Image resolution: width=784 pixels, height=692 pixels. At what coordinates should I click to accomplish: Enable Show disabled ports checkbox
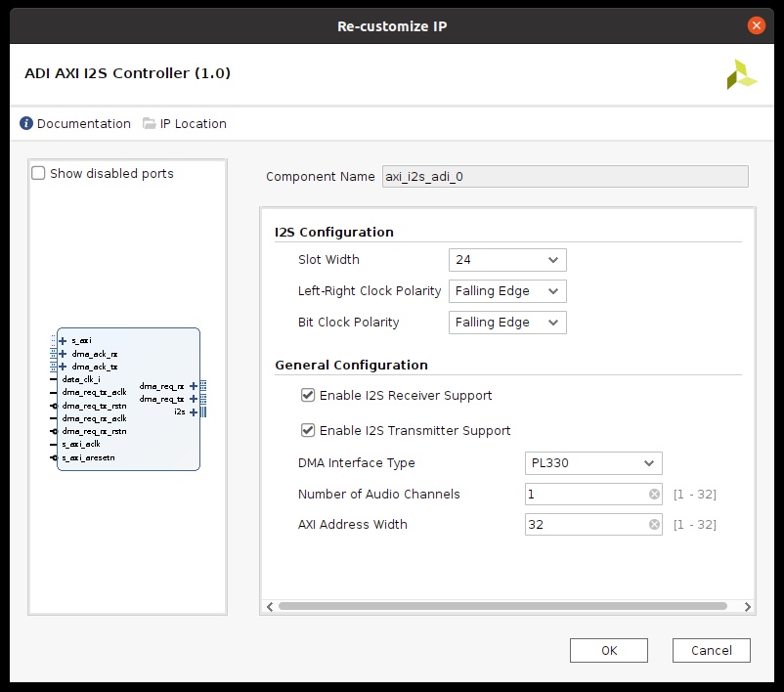(x=38, y=174)
